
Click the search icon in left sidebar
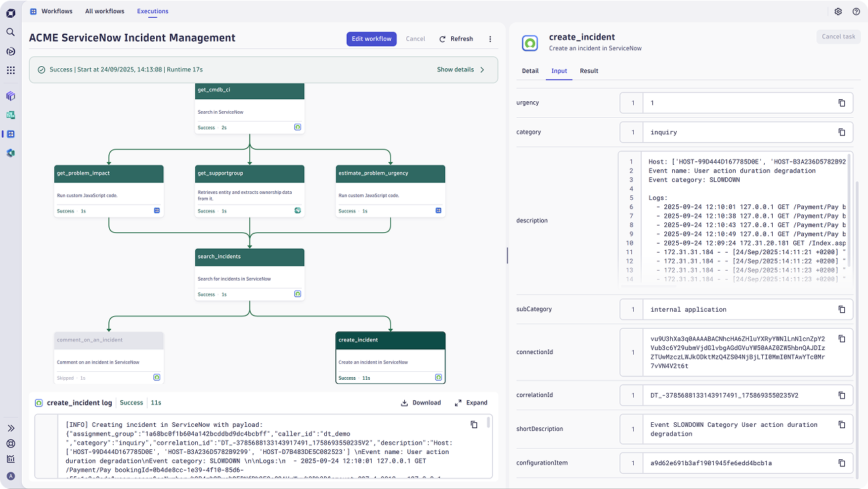11,32
